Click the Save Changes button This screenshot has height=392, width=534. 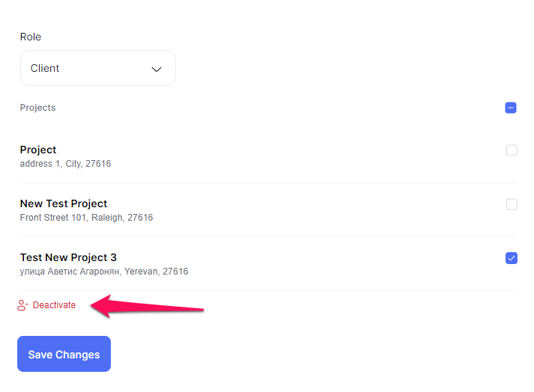coord(64,354)
